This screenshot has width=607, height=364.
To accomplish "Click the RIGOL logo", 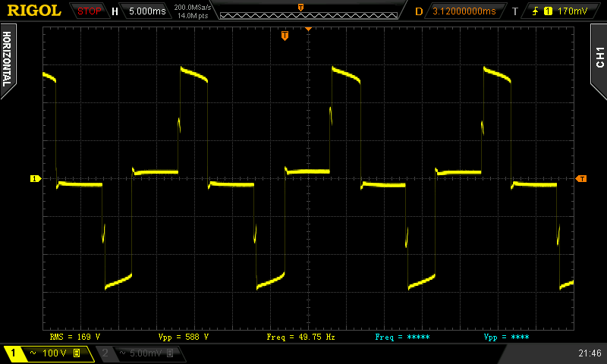I will tap(34, 11).
